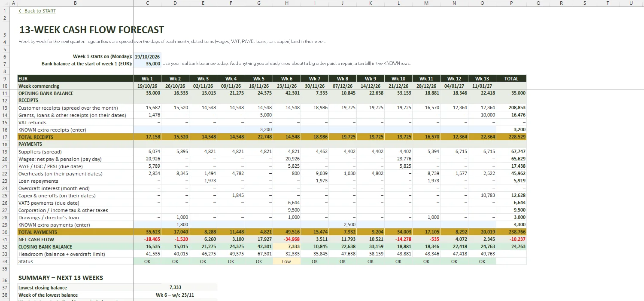Click the Status OK cell for Wk 1
This screenshot has height=301, width=644.
click(147, 261)
